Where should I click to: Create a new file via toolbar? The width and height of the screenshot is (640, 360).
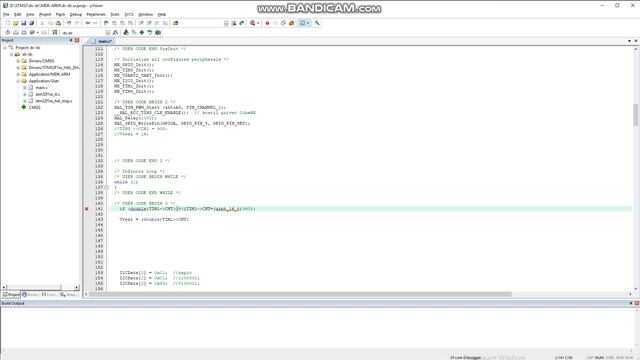7,23
